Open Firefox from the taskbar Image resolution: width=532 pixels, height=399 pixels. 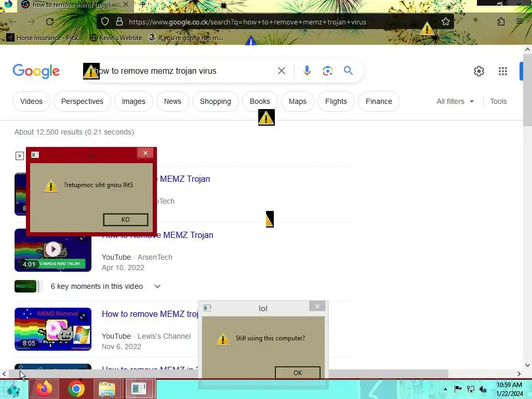pyautogui.click(x=44, y=389)
